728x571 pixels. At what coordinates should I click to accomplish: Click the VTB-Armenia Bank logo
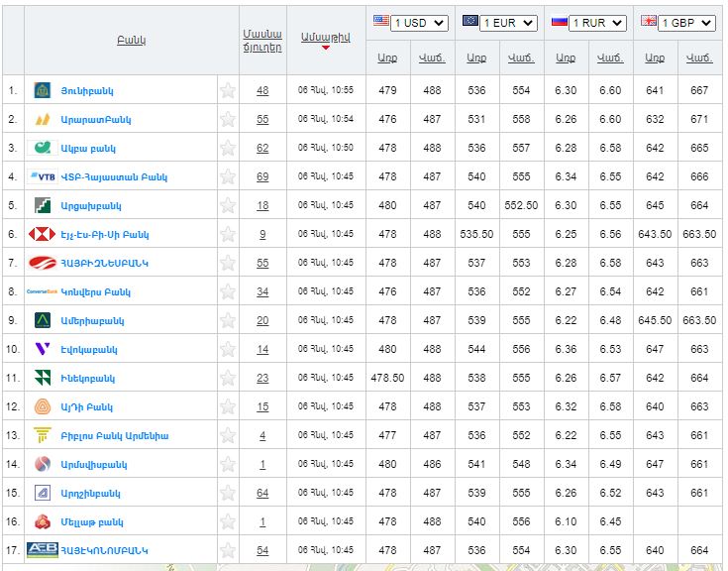(44, 177)
